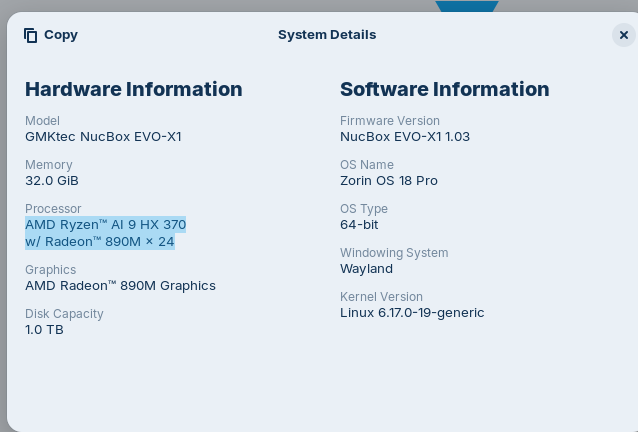Click the Hardware Information heading
Screen dimensions: 638x432
pyautogui.click(x=133, y=89)
